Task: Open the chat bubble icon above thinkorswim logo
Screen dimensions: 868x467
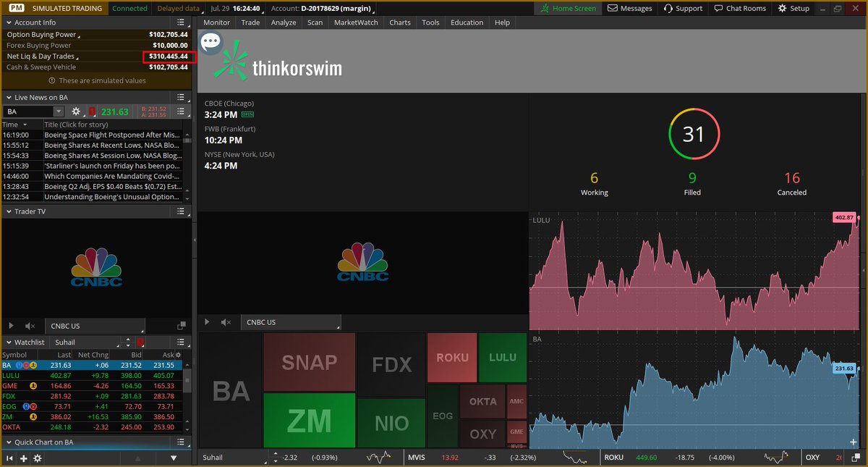Action: [210, 41]
